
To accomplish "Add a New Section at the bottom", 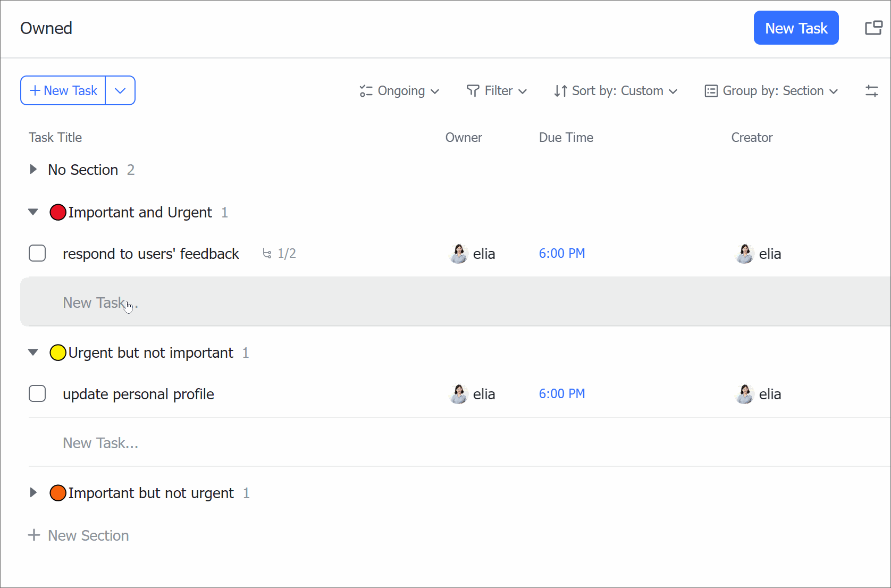I will [x=78, y=535].
